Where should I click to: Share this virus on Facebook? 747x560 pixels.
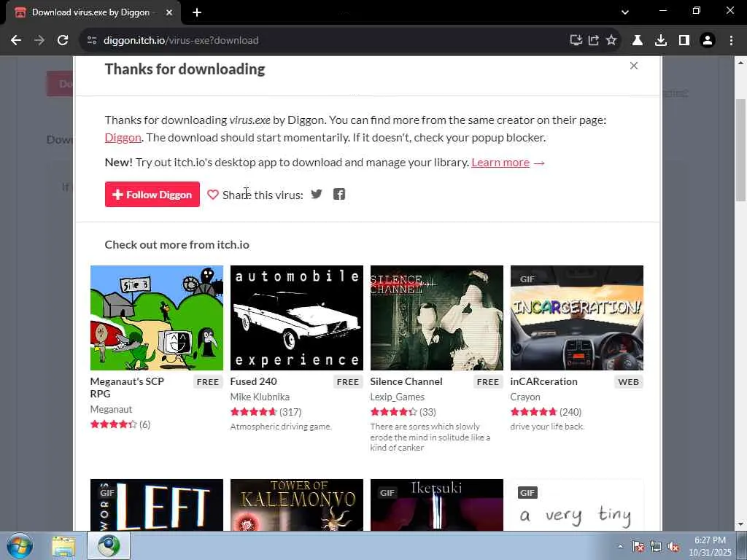pos(338,194)
